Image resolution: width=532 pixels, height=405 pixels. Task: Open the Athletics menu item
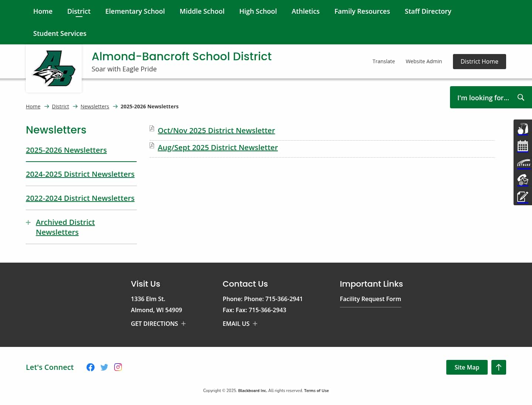(305, 11)
